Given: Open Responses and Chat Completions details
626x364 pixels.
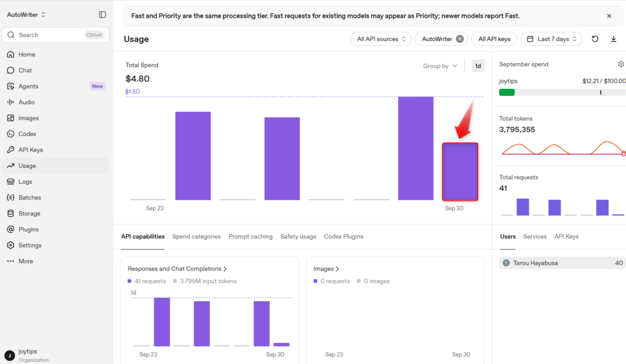Looking at the screenshot, I should (x=177, y=269).
